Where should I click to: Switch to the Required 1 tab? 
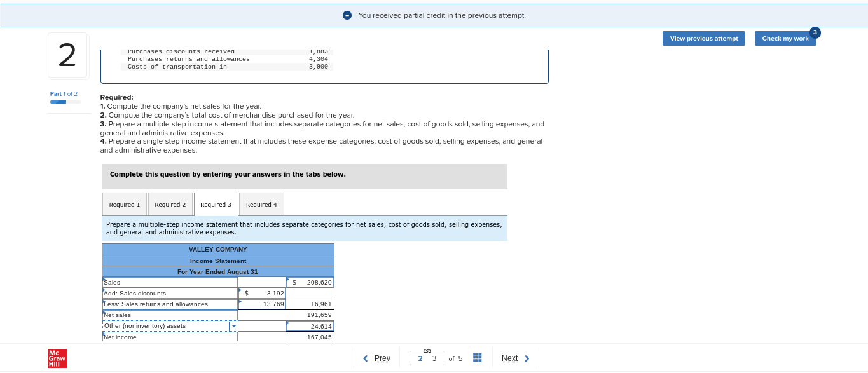point(124,204)
